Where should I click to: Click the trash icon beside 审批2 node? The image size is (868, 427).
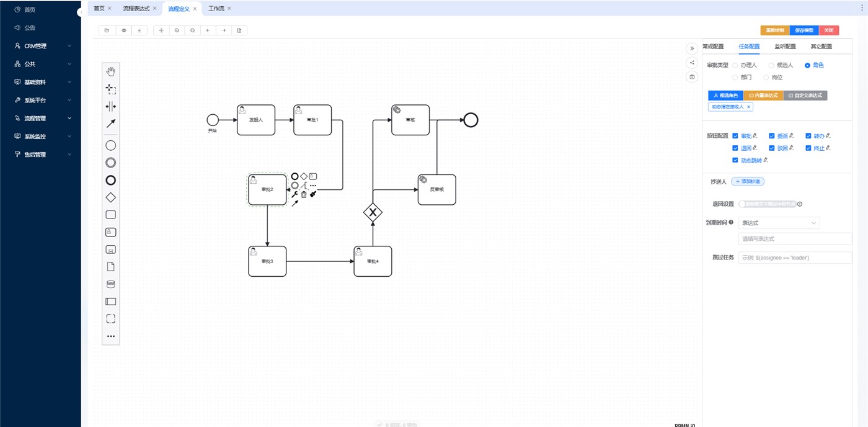point(304,194)
